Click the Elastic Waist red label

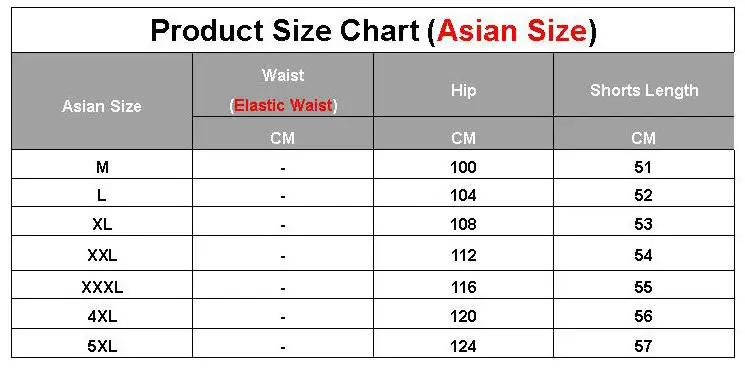[x=283, y=105]
